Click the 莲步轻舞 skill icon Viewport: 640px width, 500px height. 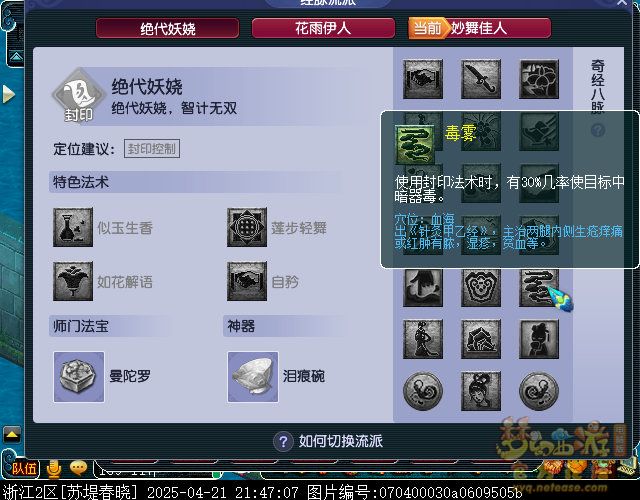247,227
